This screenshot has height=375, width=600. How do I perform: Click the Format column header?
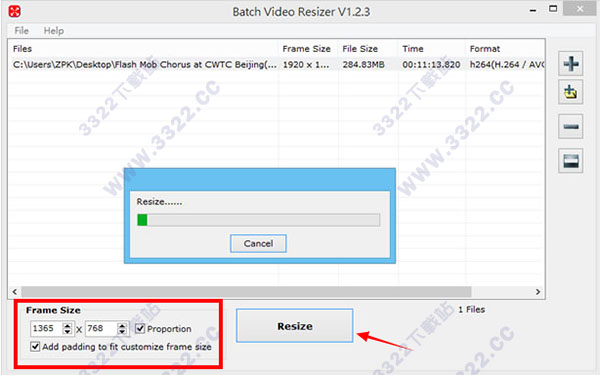[x=485, y=49]
